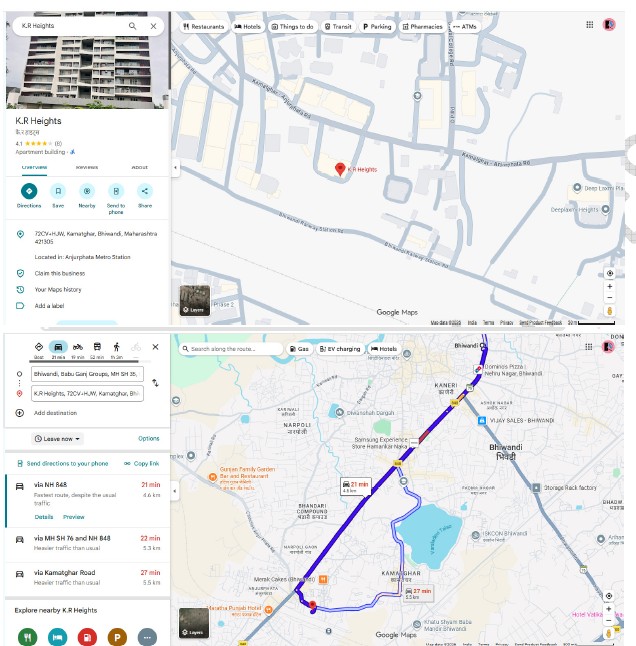This screenshot has height=646, width=636.
Task: Collapse the side panel of the upper map
Action: tap(175, 168)
